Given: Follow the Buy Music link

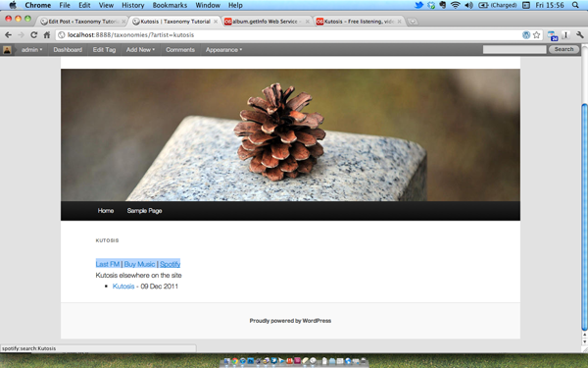Looking at the screenshot, I should pyautogui.click(x=139, y=264).
